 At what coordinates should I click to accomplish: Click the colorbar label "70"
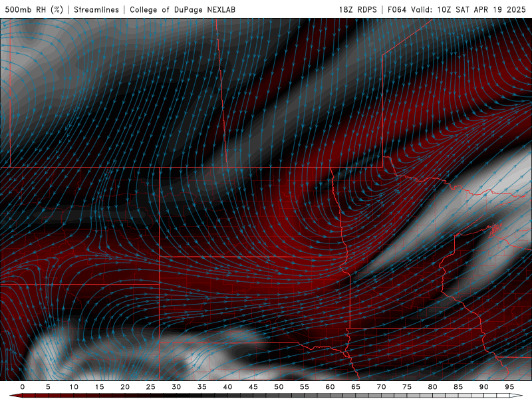[381, 387]
